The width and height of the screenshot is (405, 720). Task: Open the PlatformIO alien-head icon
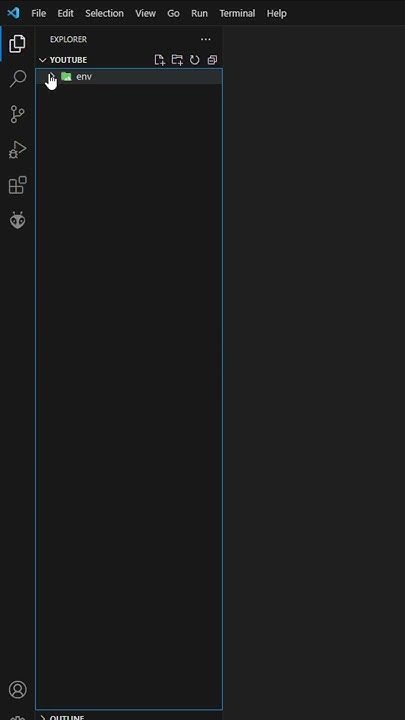(x=17, y=220)
